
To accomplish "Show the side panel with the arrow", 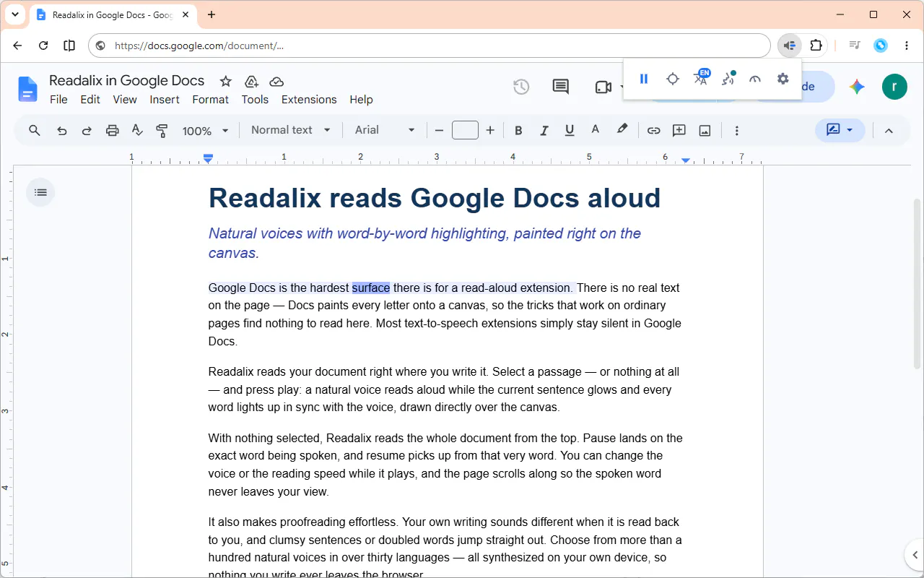I will click(914, 554).
